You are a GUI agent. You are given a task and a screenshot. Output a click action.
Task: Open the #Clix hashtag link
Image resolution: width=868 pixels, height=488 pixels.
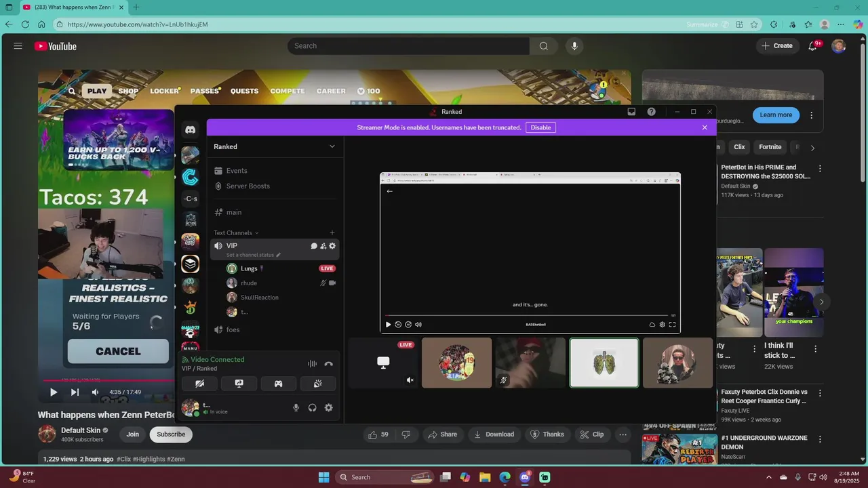(123, 459)
